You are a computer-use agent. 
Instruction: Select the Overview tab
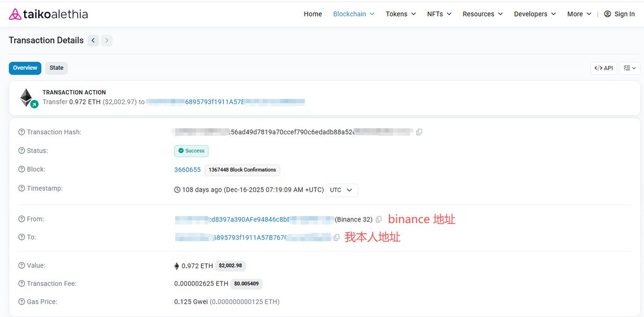pos(25,68)
